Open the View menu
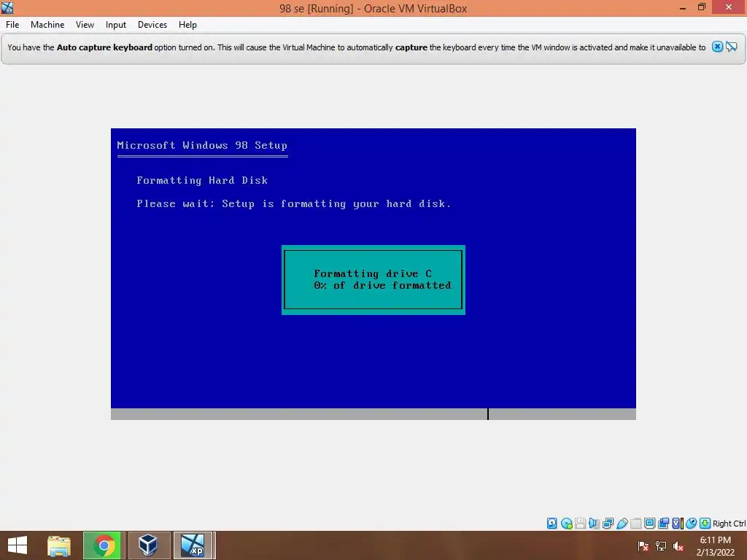 (x=85, y=25)
